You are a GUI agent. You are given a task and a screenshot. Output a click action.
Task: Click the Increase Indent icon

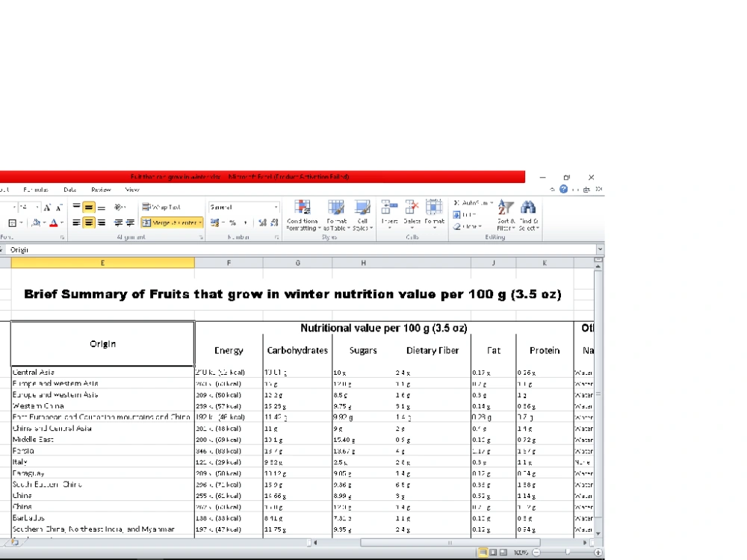[x=130, y=223]
